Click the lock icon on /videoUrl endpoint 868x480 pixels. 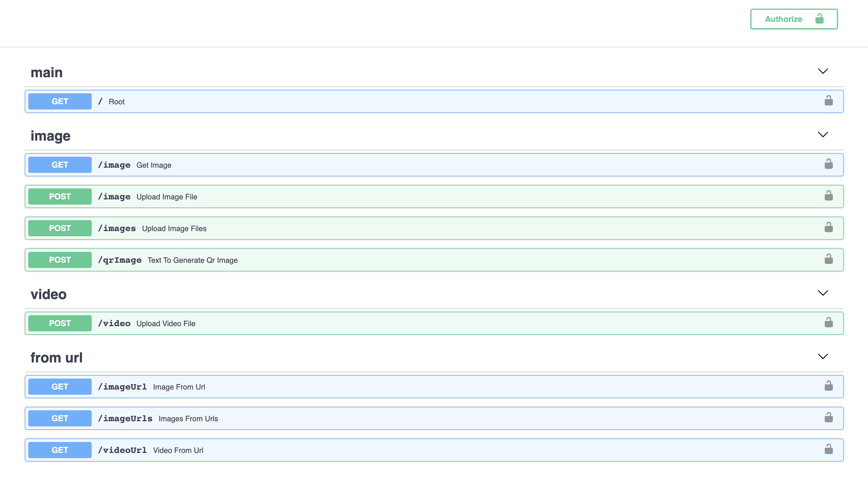pyautogui.click(x=828, y=449)
